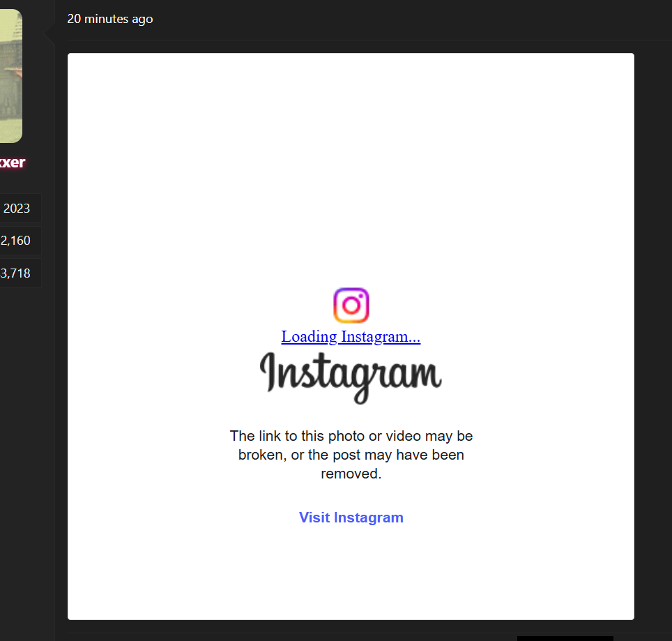This screenshot has width=672, height=641.
Task: Click the Instagram camera logo icon
Action: 351,306
